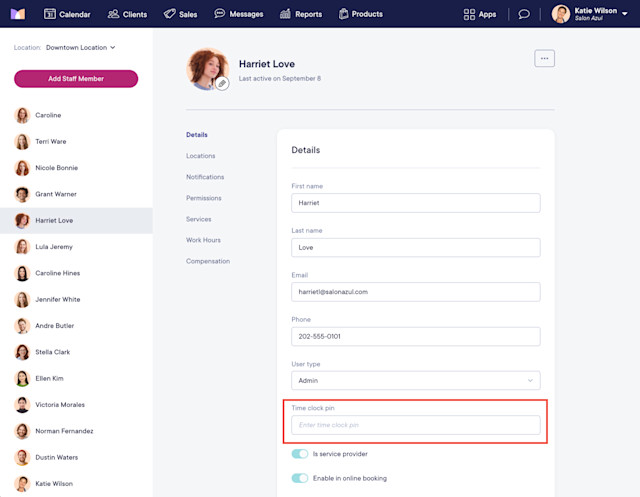640x497 pixels.
Task: Click the First name input field
Action: [416, 203]
